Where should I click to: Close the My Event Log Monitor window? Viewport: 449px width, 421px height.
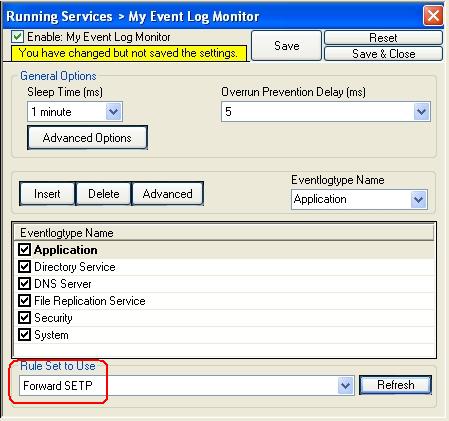(433, 15)
